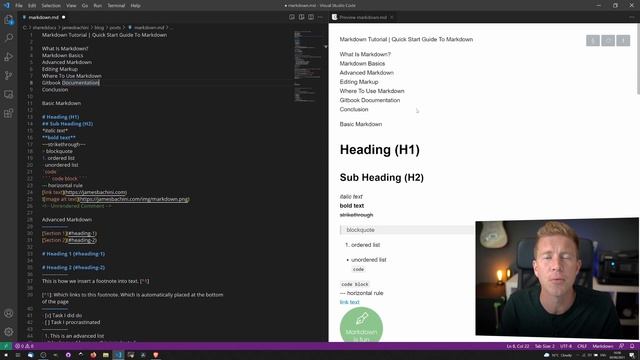Click the unsaved dot on the markdown.md tab
This screenshot has width=640, height=360.
64,17
